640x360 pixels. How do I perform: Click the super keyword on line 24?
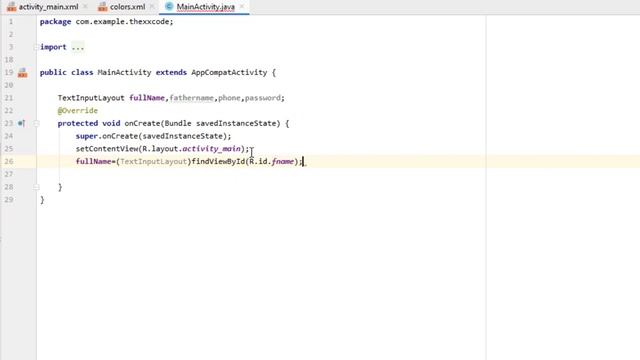[x=87, y=136]
